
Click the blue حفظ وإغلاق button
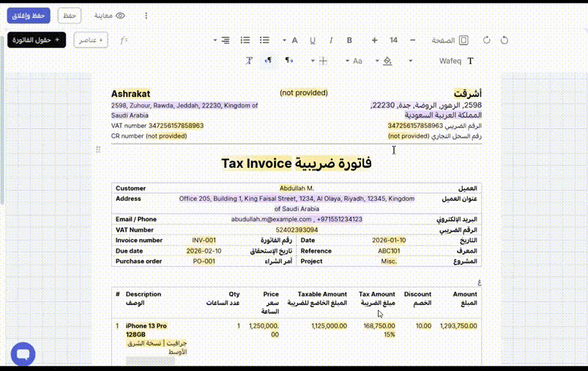tap(29, 15)
